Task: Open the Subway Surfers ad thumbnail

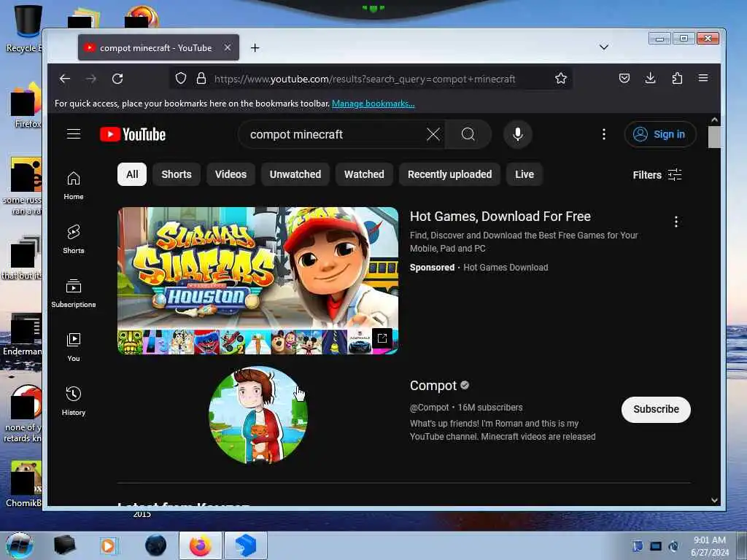Action: [x=258, y=281]
